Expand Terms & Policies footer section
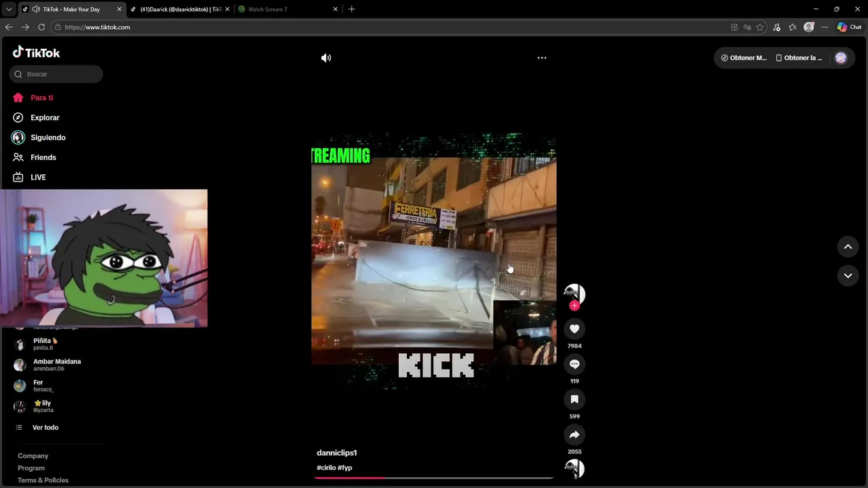The width and height of the screenshot is (868, 488). click(x=43, y=481)
